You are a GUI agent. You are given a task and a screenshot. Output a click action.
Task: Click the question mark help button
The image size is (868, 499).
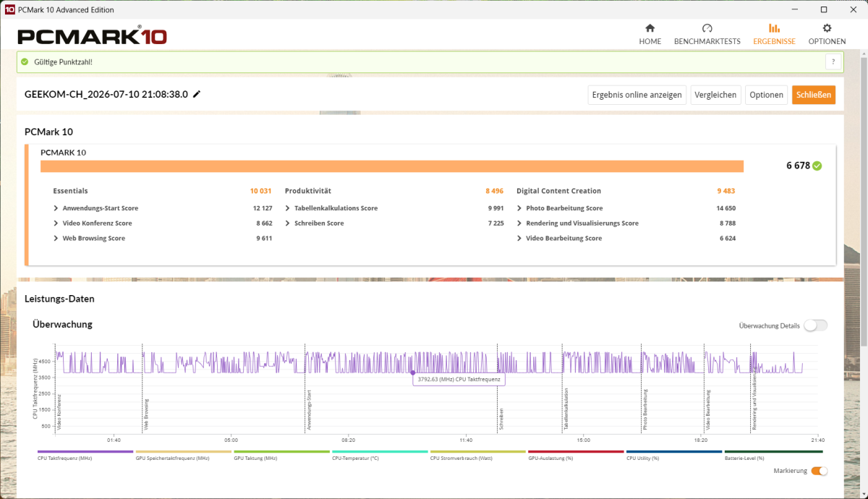pos(834,62)
